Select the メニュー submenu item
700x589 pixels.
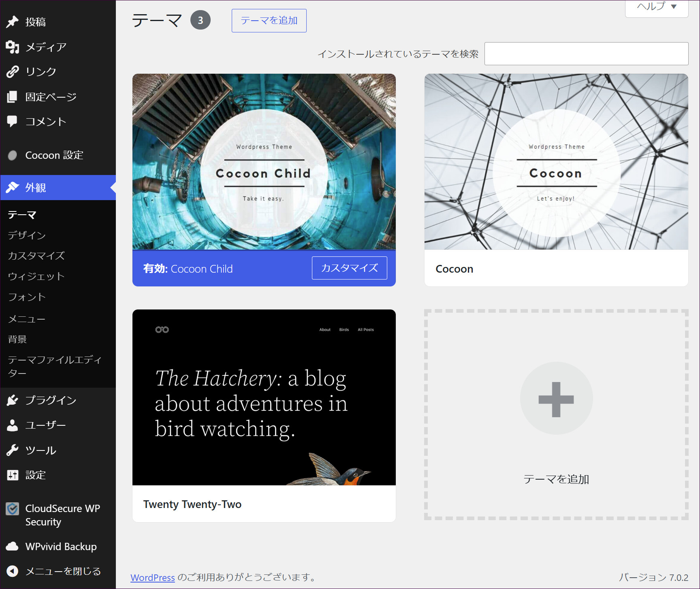click(x=27, y=319)
